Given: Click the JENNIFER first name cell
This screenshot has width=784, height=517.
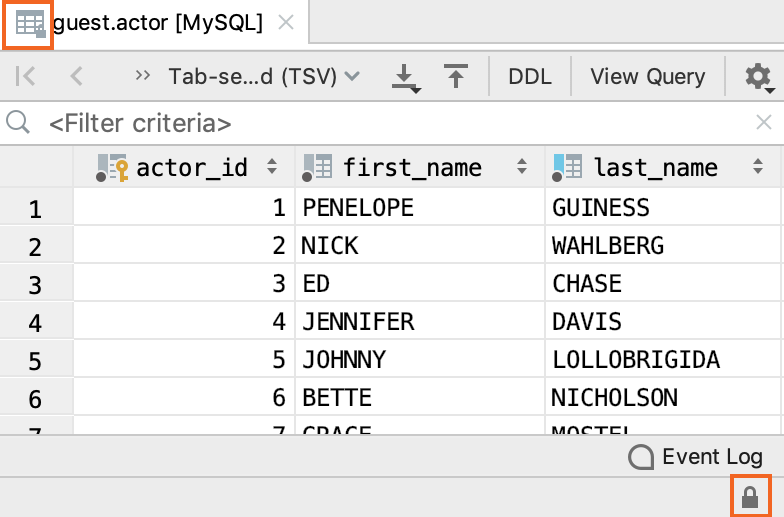Looking at the screenshot, I should click(x=420, y=321).
